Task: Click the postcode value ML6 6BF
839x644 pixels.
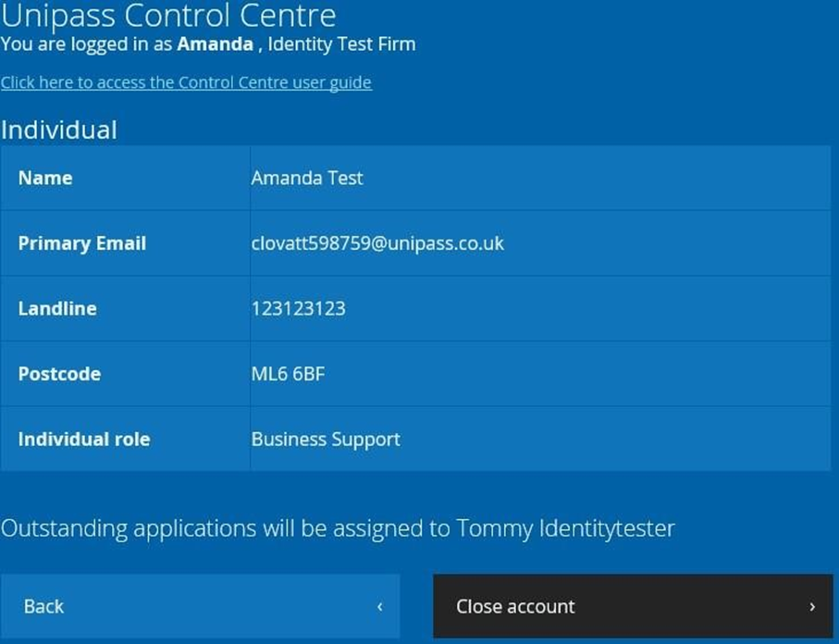Action: 288,374
